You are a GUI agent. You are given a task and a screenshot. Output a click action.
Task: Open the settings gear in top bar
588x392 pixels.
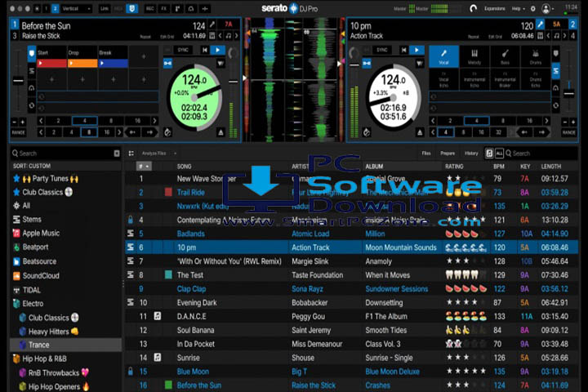pyautogui.click(x=532, y=8)
